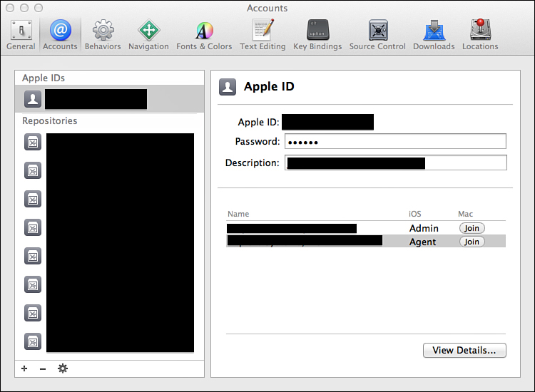Open the Locations preferences pane
The image size is (535, 392).
(480, 35)
